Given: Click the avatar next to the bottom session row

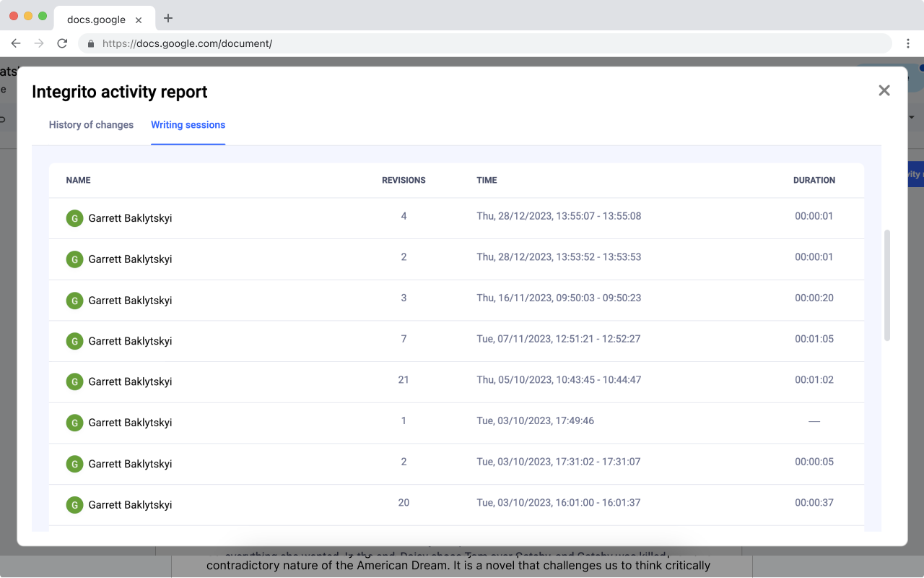Looking at the screenshot, I should 74,505.
